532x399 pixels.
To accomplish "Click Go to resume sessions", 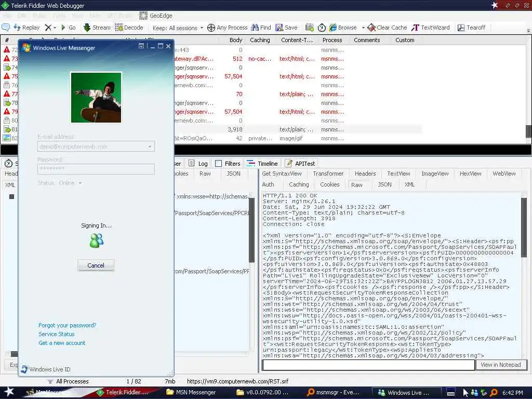I will coord(68,28).
